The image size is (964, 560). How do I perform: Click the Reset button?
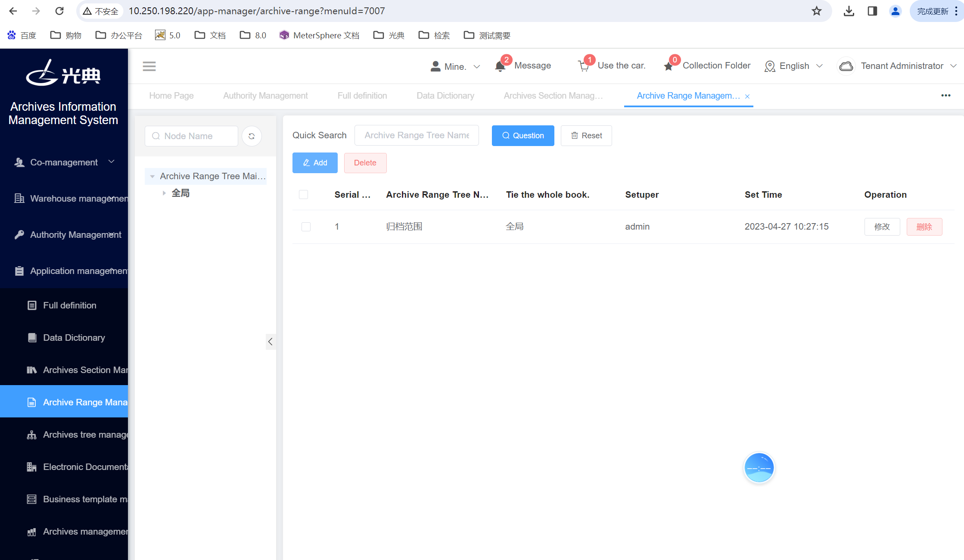point(586,136)
